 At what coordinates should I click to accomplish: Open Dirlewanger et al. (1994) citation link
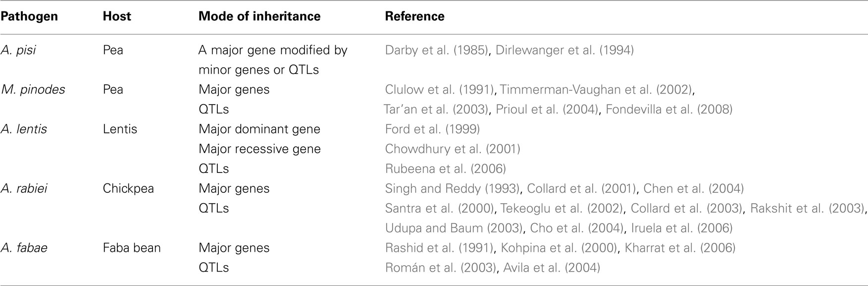[x=564, y=50]
